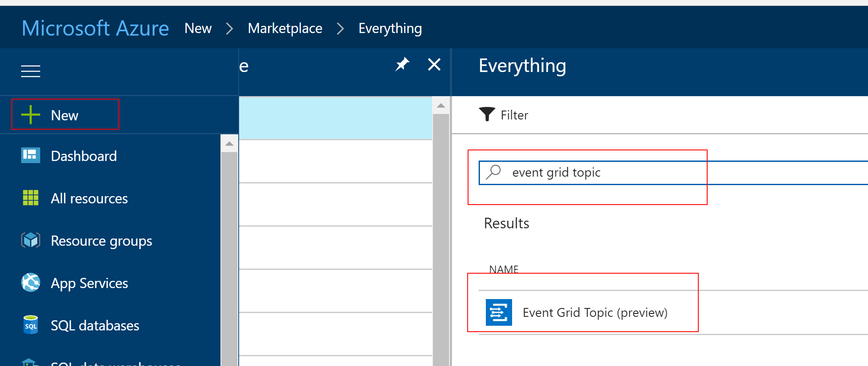The width and height of the screenshot is (868, 366).
Task: Open Dashboard from the sidebar
Action: click(x=84, y=156)
